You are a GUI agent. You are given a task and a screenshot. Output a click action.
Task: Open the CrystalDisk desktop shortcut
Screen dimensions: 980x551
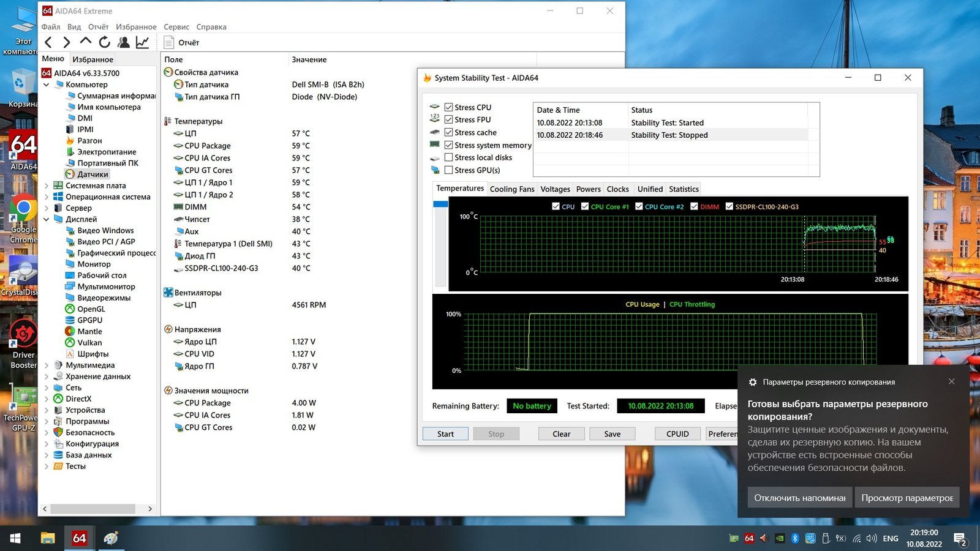coord(23,277)
